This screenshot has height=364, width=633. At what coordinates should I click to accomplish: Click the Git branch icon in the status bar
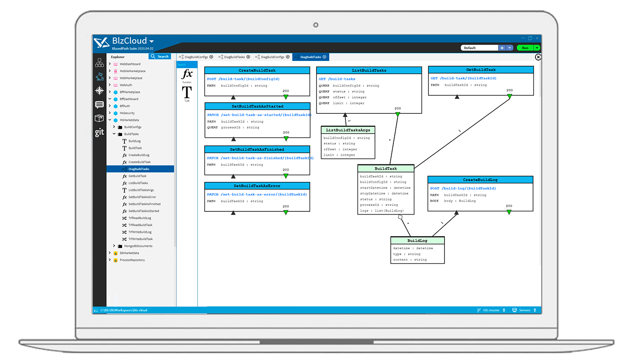click(479, 310)
